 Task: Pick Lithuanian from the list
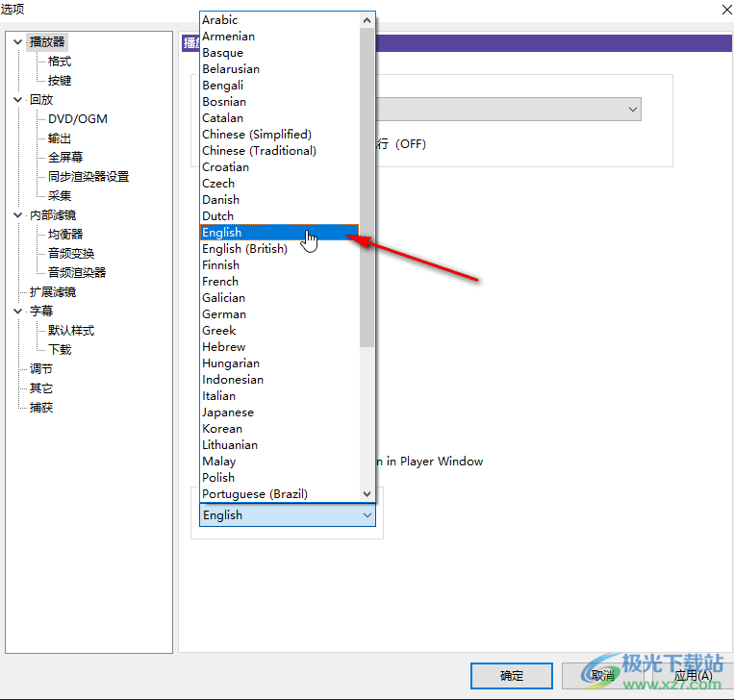(x=280, y=445)
